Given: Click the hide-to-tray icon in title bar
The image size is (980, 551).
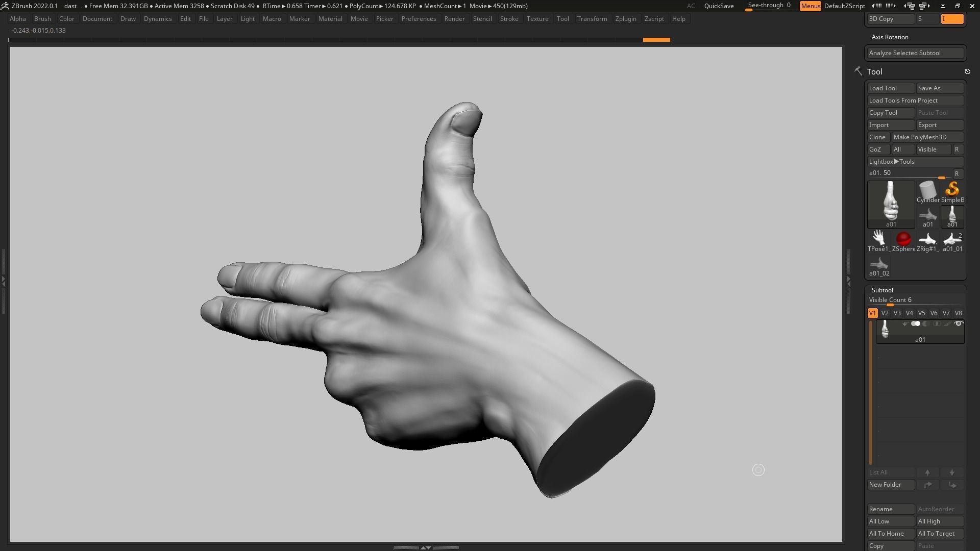Looking at the screenshot, I should coord(943,6).
